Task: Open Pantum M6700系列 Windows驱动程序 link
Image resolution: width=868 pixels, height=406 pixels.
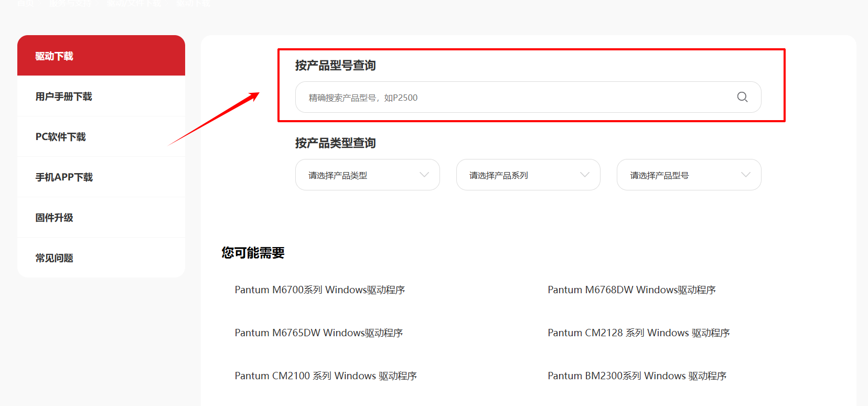Action: [320, 290]
